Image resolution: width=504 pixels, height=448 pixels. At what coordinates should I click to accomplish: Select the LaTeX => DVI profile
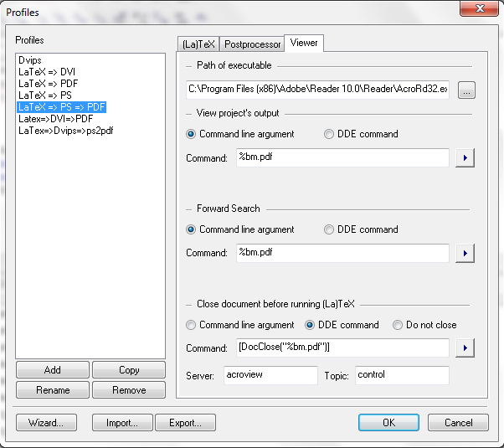coord(47,72)
